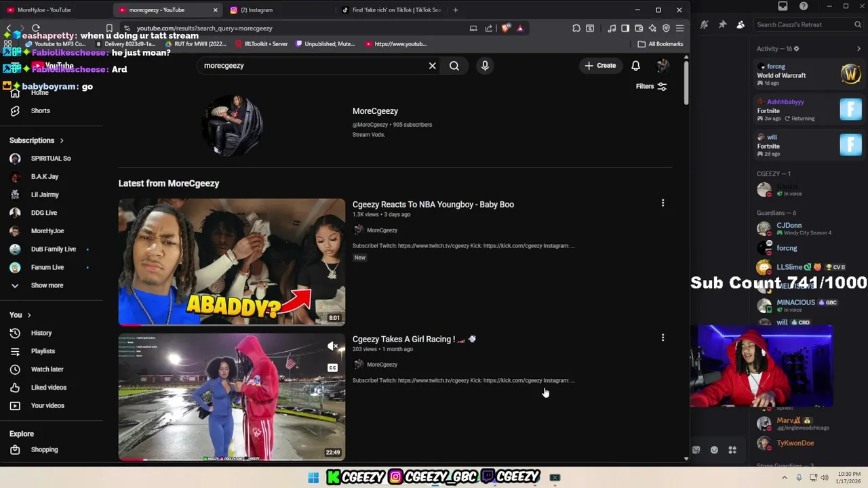
Task: Open the browser hamburger main menu
Action: click(679, 28)
